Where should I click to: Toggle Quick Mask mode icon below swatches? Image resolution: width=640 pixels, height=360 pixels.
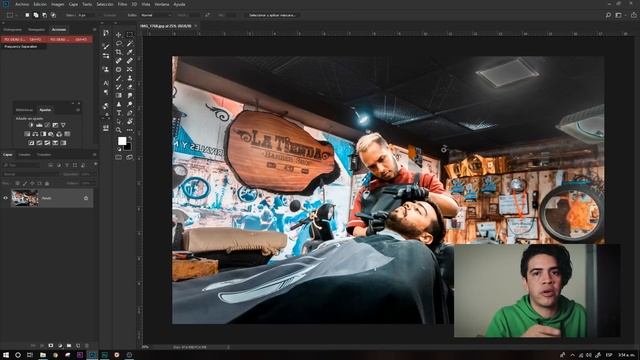click(118, 157)
